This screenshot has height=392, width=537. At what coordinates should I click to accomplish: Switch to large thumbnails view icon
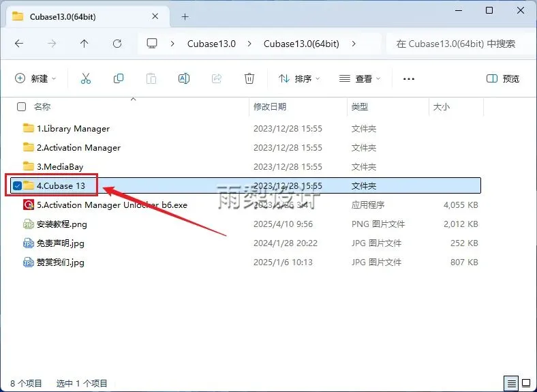coord(526,383)
